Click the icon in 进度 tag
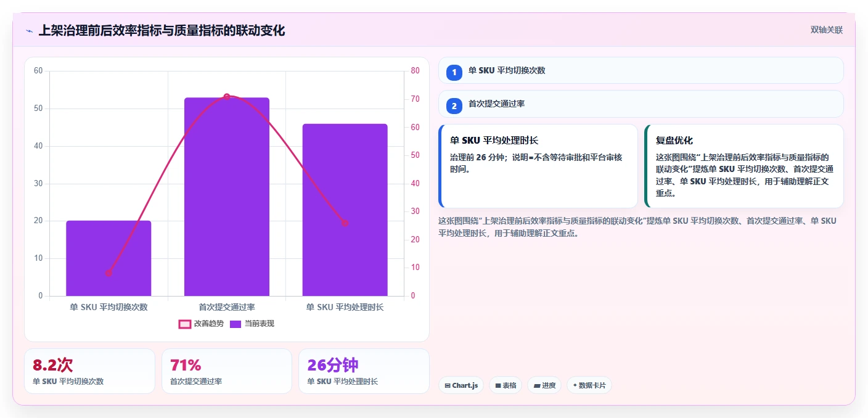 coord(536,385)
